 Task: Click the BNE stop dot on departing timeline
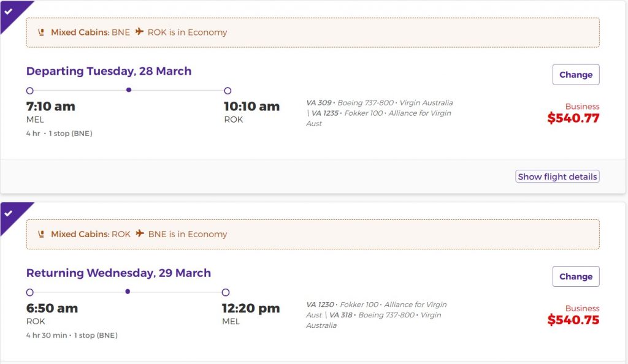point(128,90)
